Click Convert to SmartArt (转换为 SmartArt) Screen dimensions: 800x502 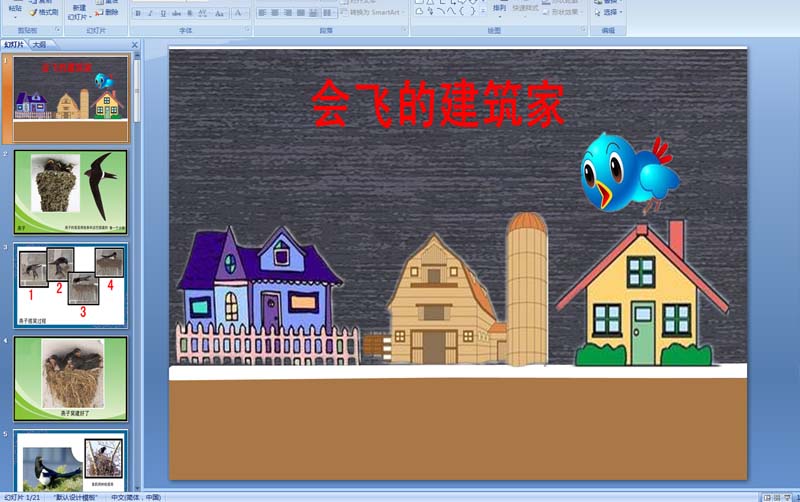372,12
